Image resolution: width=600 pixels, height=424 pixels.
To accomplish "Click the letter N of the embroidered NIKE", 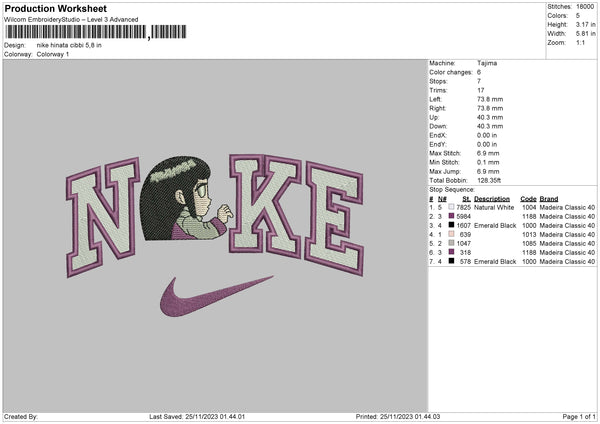I will [x=103, y=217].
